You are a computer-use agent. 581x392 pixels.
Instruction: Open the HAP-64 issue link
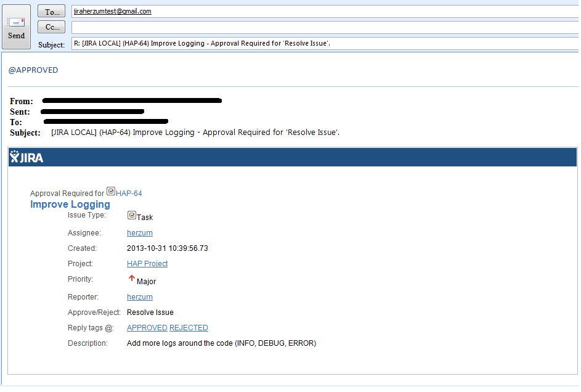click(x=129, y=194)
